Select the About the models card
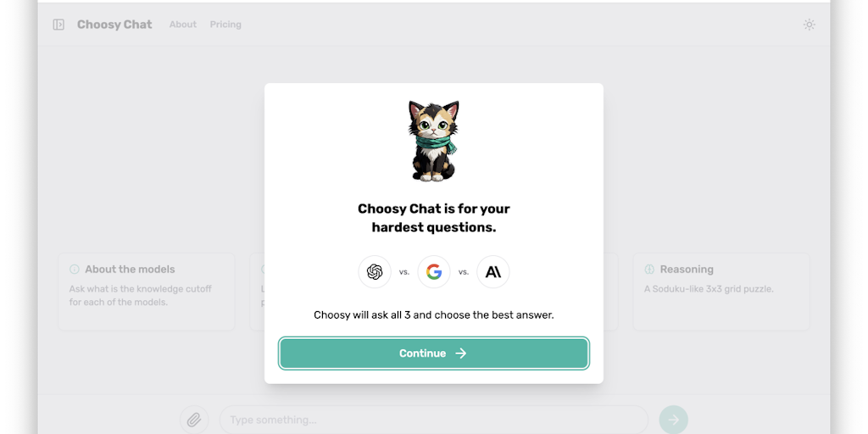The width and height of the screenshot is (868, 434). click(147, 292)
